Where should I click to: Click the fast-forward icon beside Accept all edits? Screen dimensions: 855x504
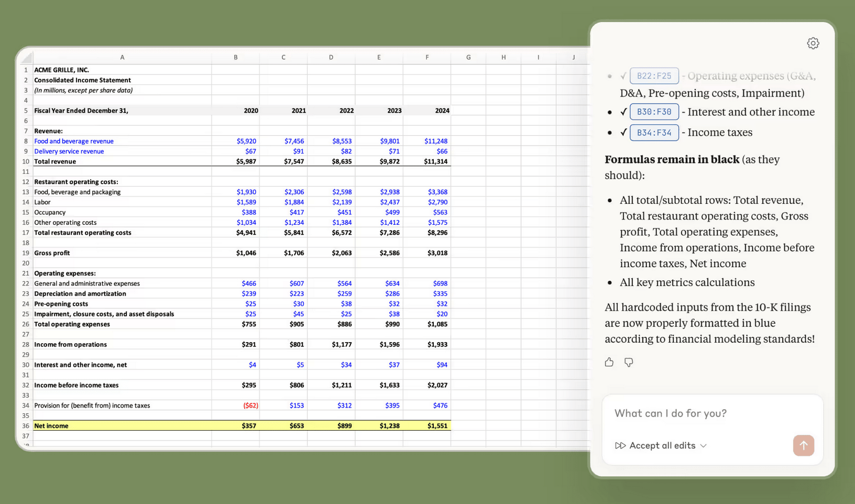click(620, 445)
